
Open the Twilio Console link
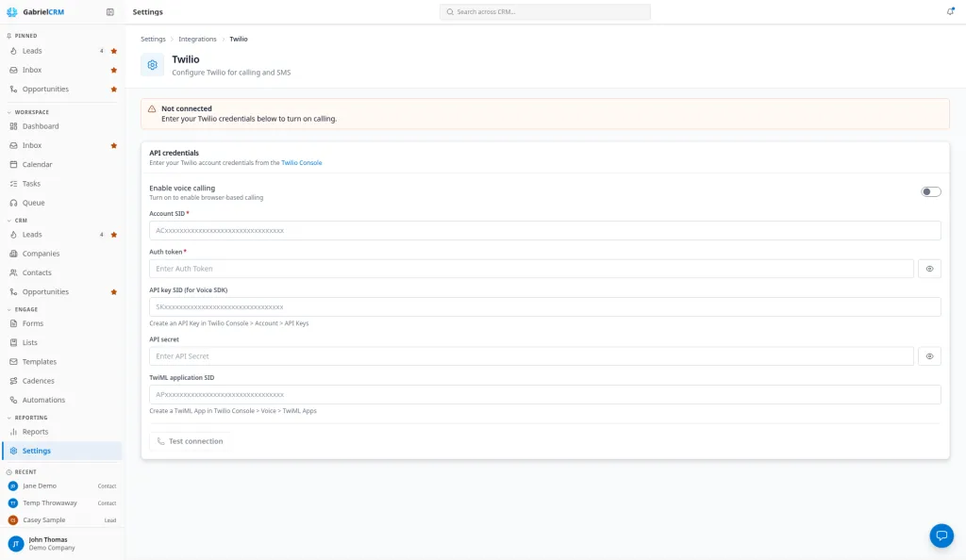(x=301, y=163)
